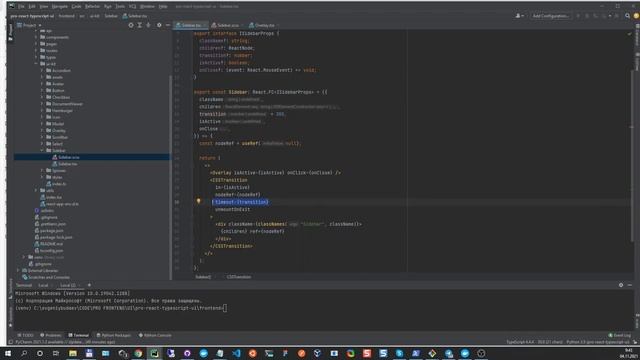Click the locate/select opened file icon in Project panel
The width and height of the screenshot is (640, 360).
click(131, 25)
